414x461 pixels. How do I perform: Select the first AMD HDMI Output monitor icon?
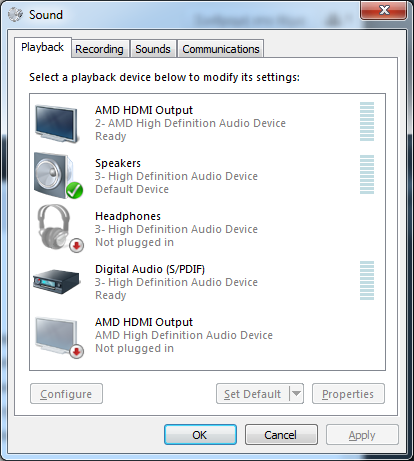pyautogui.click(x=57, y=124)
